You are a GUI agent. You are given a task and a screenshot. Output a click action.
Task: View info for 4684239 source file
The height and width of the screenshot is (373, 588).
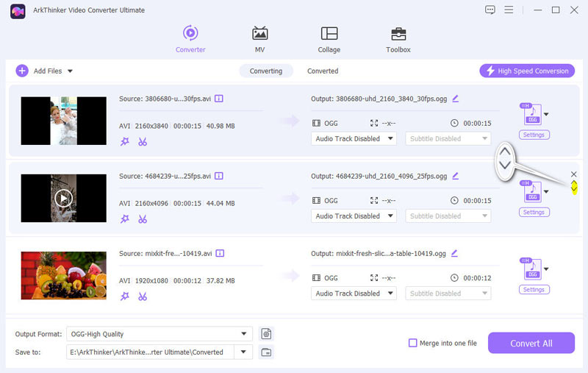tap(219, 176)
